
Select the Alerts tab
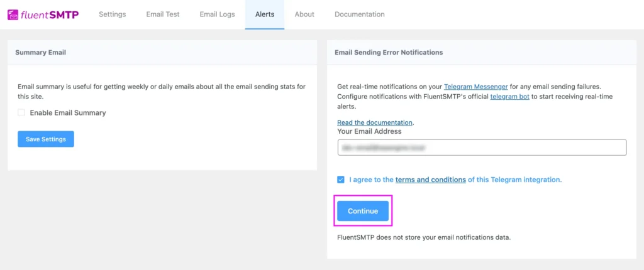point(265,14)
